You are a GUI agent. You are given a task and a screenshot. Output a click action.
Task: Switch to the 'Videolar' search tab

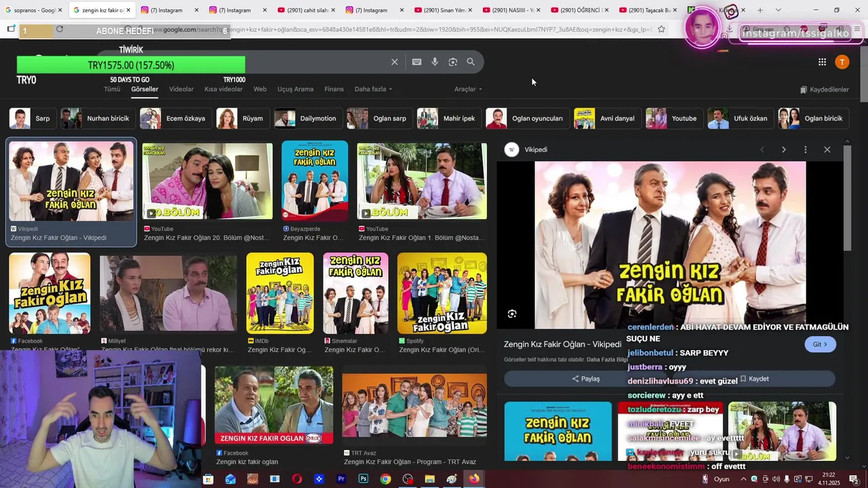click(181, 89)
